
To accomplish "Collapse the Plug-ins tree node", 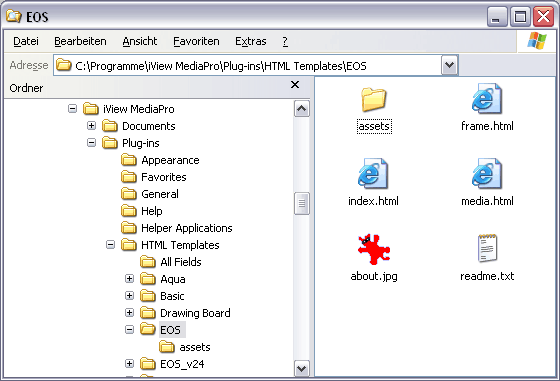I will pyautogui.click(x=91, y=142).
